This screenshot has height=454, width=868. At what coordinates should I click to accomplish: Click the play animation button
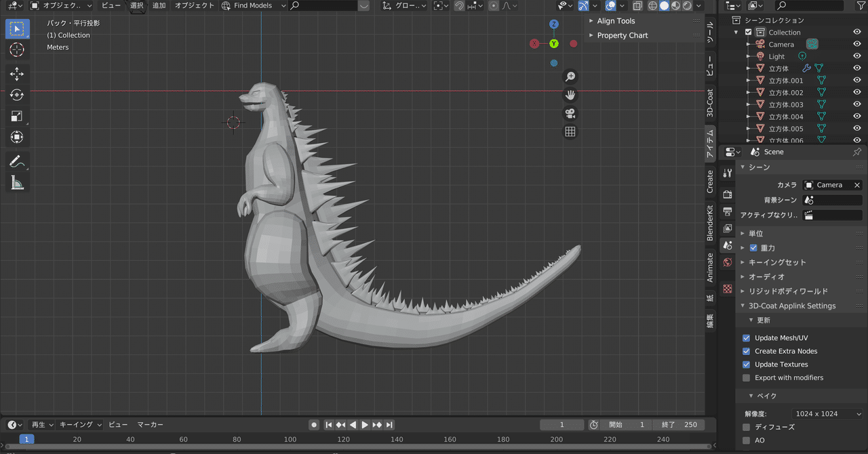(x=365, y=425)
